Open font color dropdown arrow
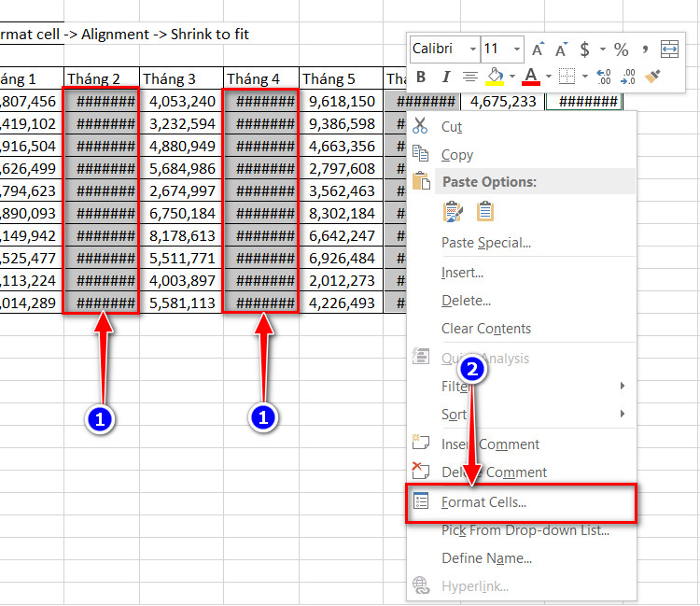700x606 pixels. (x=549, y=77)
